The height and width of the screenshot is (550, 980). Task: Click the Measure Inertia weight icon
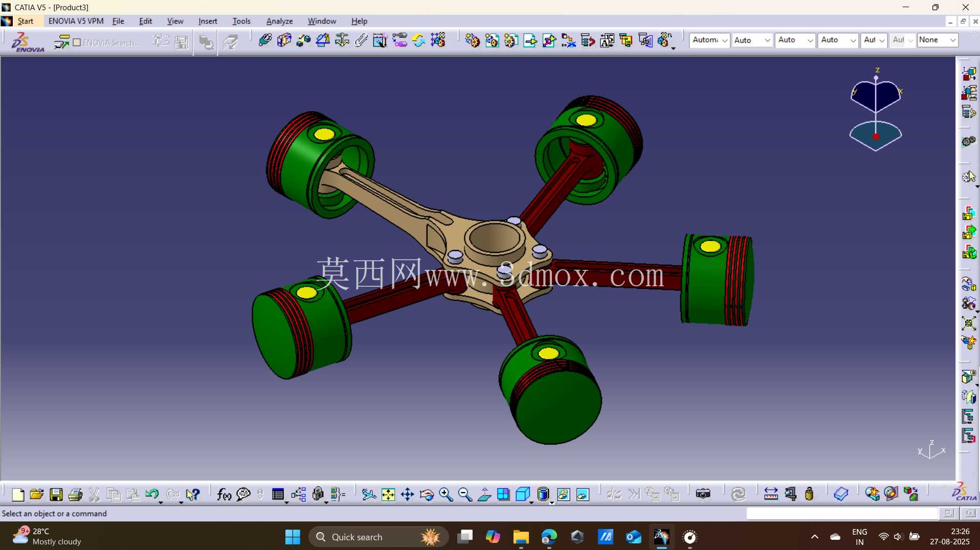[x=809, y=494]
